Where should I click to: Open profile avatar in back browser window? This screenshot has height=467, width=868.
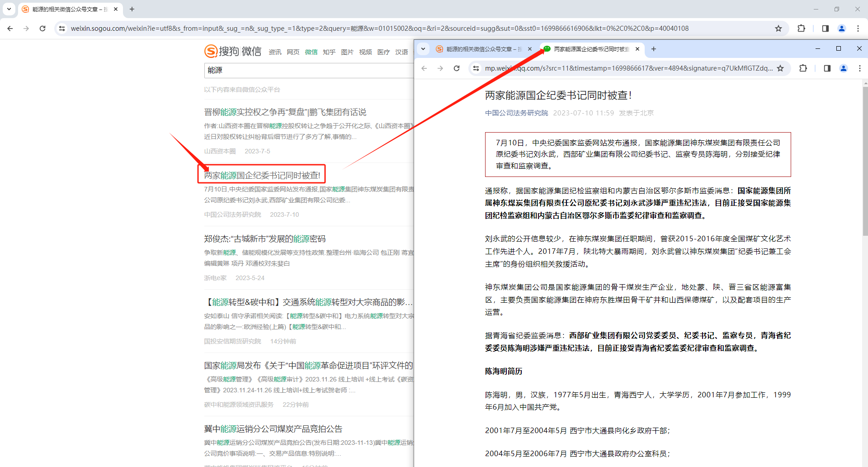[842, 29]
